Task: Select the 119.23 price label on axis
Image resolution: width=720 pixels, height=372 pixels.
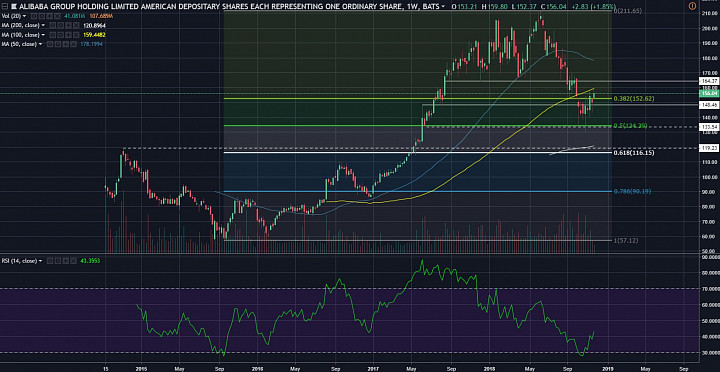Action: pyautogui.click(x=709, y=148)
